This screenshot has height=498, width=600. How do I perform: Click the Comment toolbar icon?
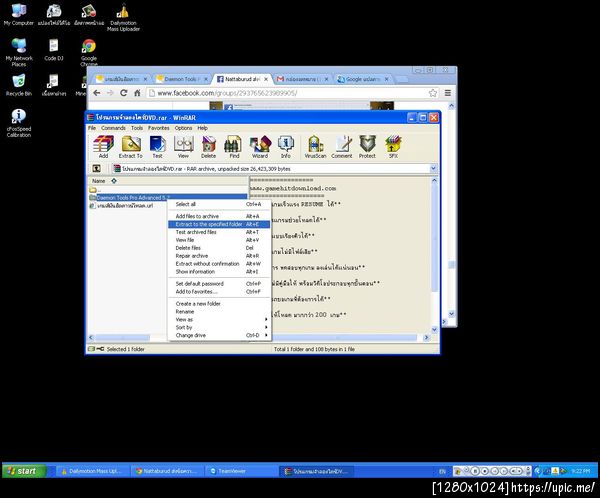point(342,147)
